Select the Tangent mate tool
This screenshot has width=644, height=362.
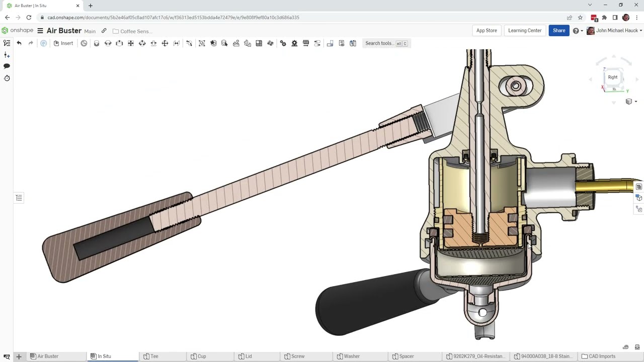(x=189, y=43)
